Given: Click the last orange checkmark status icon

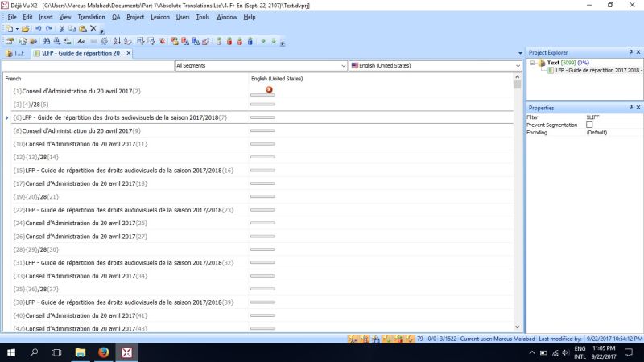Looking at the screenshot, I should [410, 339].
